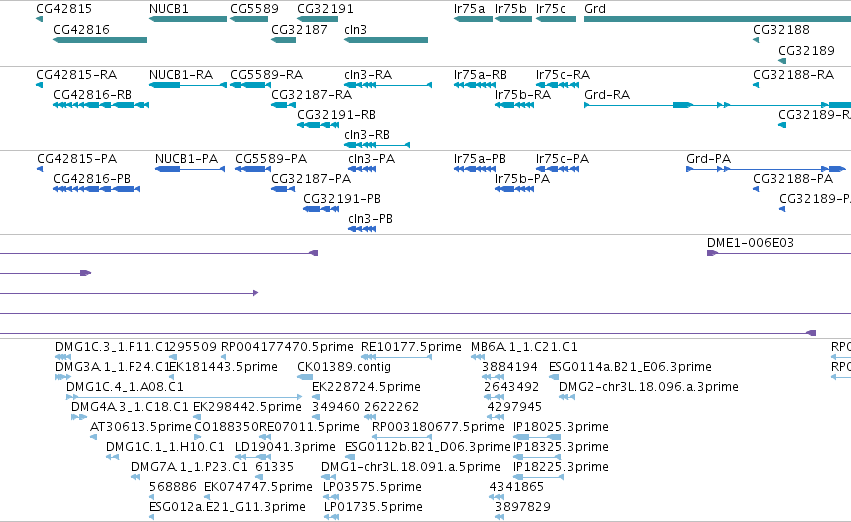Select the DMG1-chr3L.18.091.a.5prime label
The height and width of the screenshot is (522, 851).
point(410,467)
